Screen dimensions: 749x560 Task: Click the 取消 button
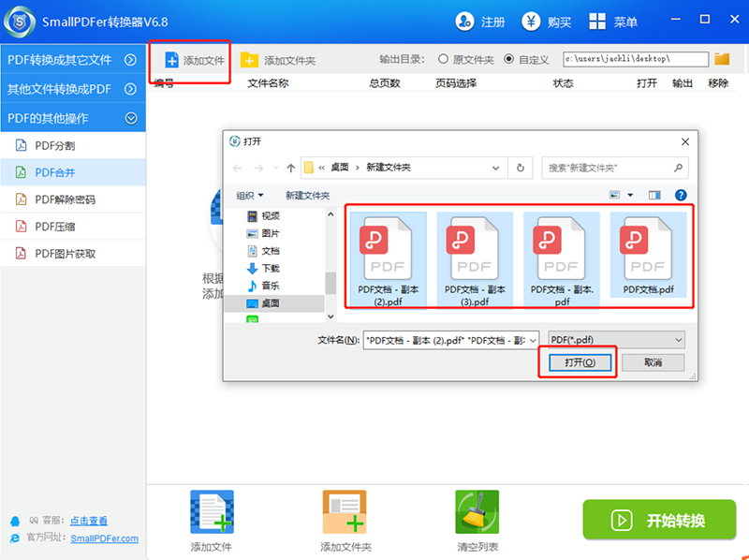tap(653, 362)
